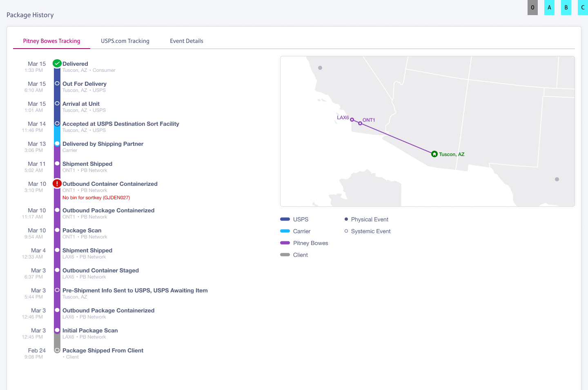The width and height of the screenshot is (588, 390).
Task: Select the Pre-Shipment Info Sent to USPS marker
Action: (x=57, y=290)
